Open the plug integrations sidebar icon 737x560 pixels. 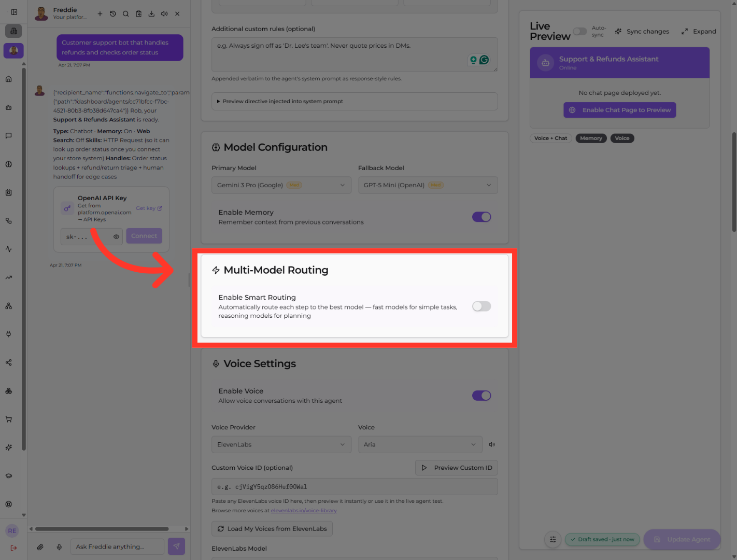[x=9, y=334]
